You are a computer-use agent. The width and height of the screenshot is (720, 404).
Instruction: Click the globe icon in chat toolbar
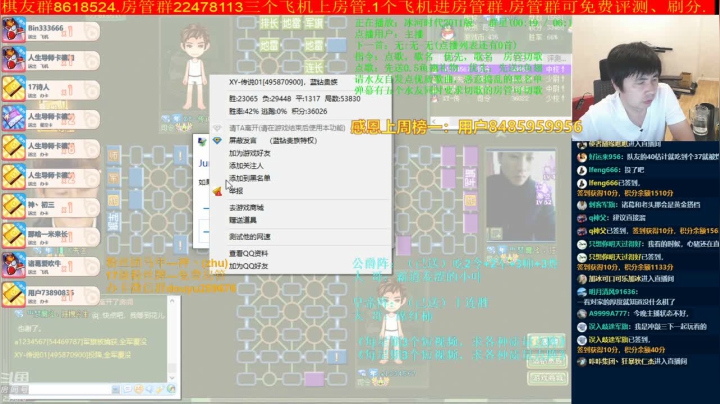pyautogui.click(x=171, y=389)
